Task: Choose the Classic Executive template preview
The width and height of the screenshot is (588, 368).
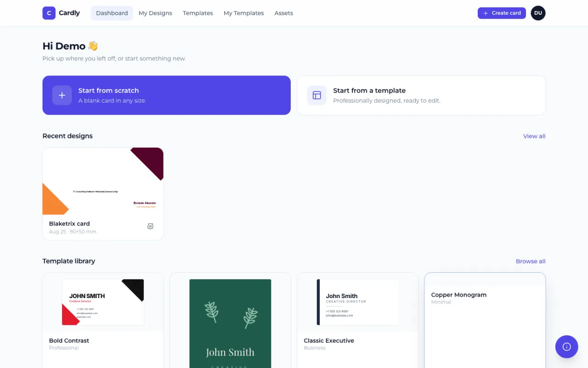Action: (x=357, y=302)
